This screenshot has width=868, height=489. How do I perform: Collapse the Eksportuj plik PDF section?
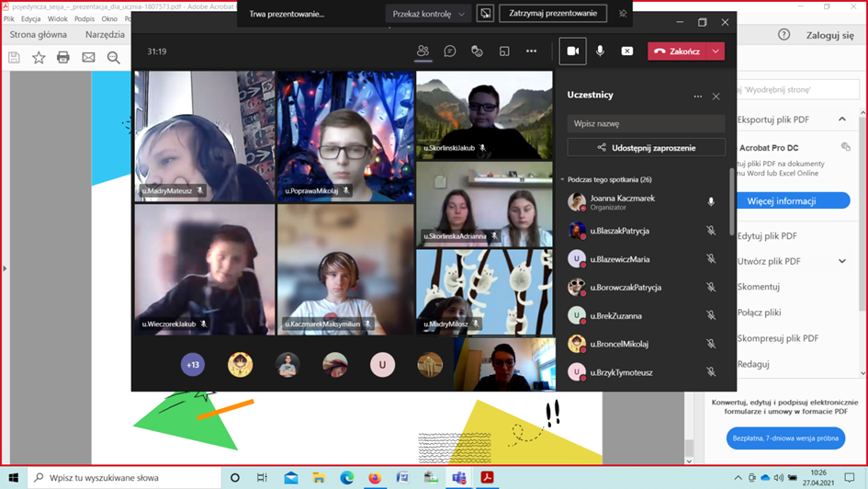(x=842, y=119)
